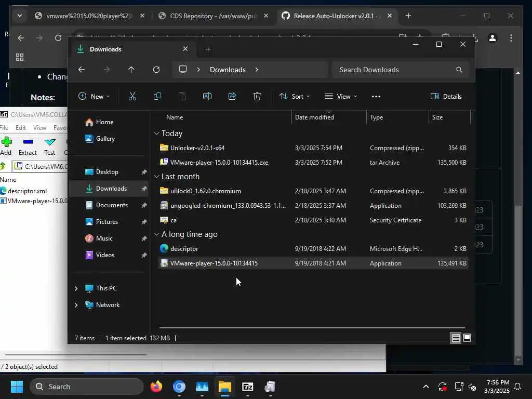Click the Share icon in File Explorer toolbar
This screenshot has width=532, height=399.
232,97
